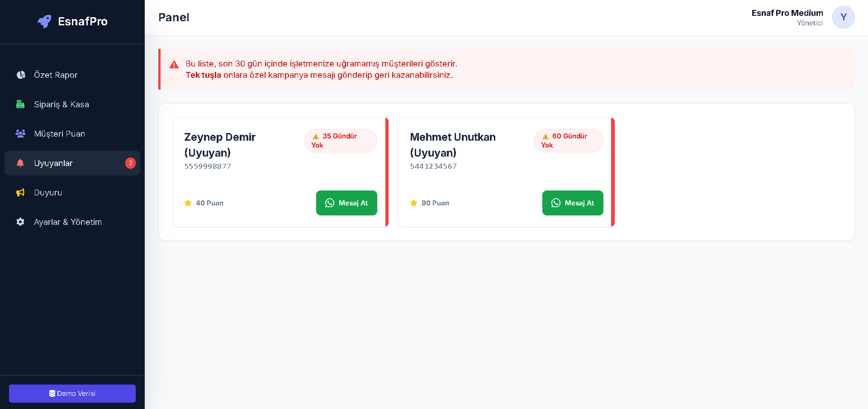The image size is (868, 409).
Task: Click the EsnafPro rocket logo icon
Action: pyautogui.click(x=44, y=21)
